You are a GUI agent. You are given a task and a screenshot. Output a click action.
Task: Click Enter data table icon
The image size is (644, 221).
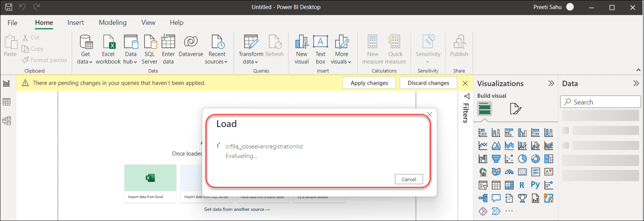tap(168, 42)
